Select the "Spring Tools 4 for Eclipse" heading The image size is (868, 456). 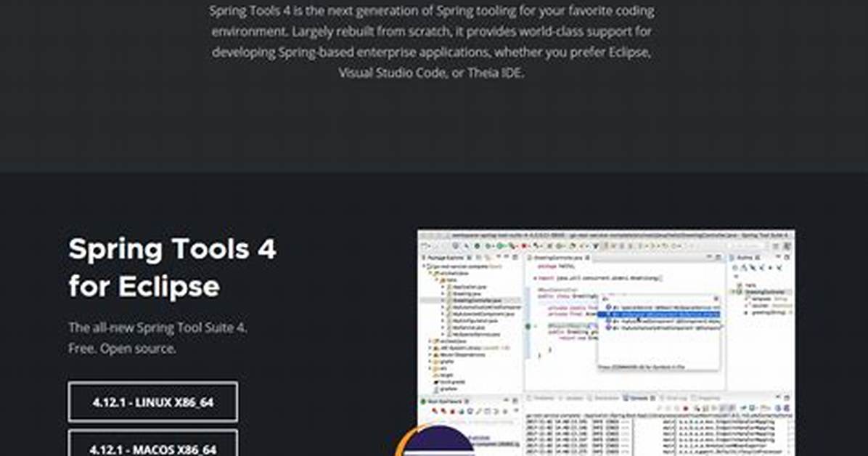(172, 267)
